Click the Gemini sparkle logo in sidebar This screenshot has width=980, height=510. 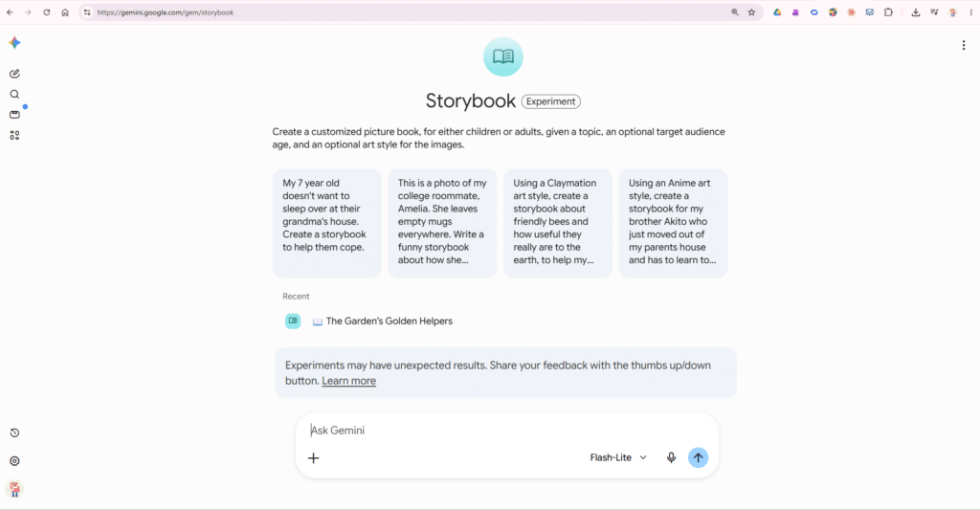pos(15,42)
